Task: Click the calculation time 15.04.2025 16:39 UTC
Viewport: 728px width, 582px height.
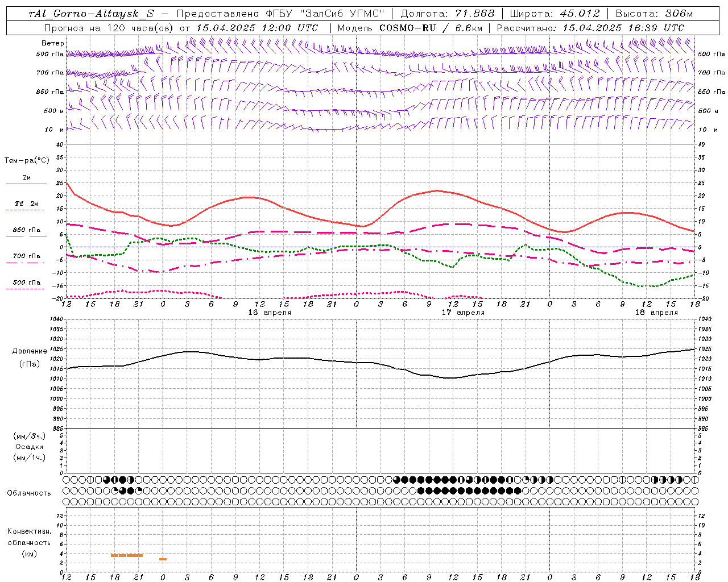Action: coord(623,28)
